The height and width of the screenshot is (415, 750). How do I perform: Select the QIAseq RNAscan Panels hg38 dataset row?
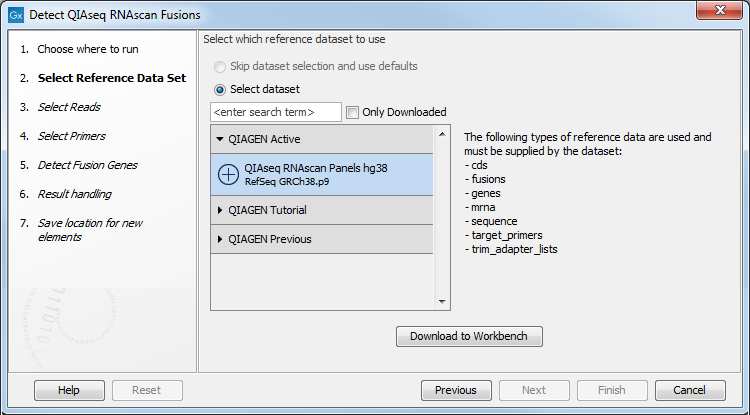click(322, 175)
